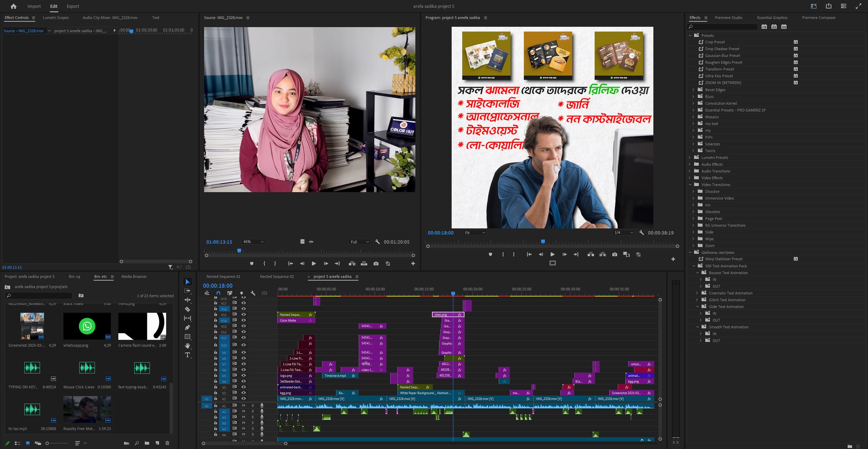This screenshot has width=868, height=449.
Task: Expand Lumetri Presets folder
Action: click(690, 158)
